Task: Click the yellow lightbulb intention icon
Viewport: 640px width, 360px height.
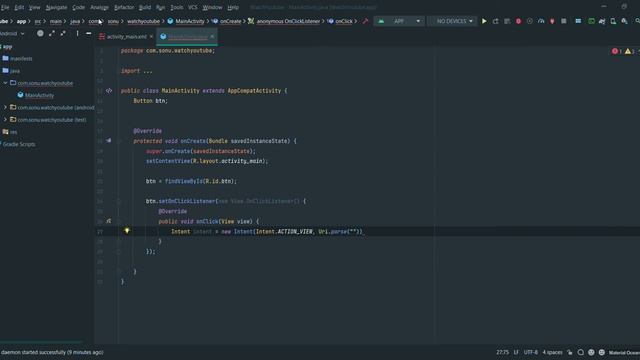Action: tap(127, 231)
